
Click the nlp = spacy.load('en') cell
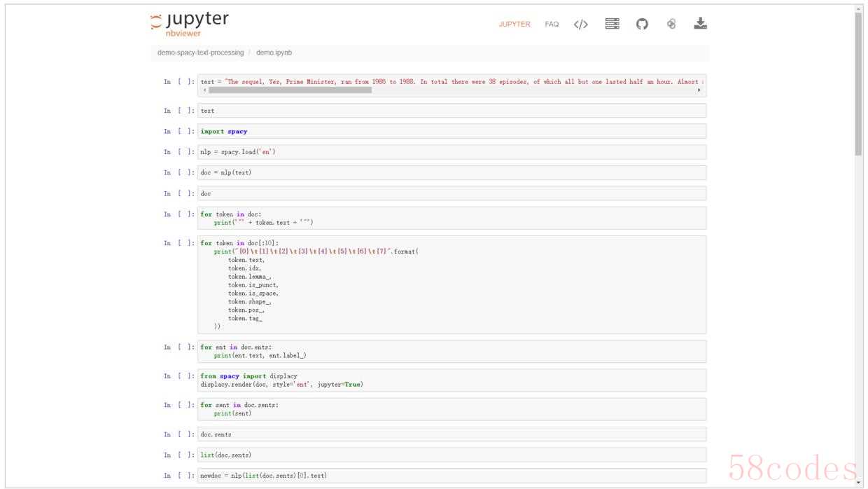coord(452,152)
